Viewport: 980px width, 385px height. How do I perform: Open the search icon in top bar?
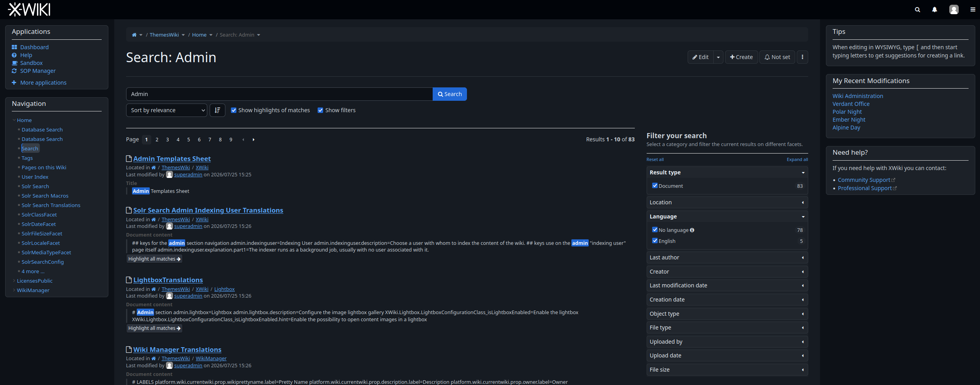[x=917, y=10]
